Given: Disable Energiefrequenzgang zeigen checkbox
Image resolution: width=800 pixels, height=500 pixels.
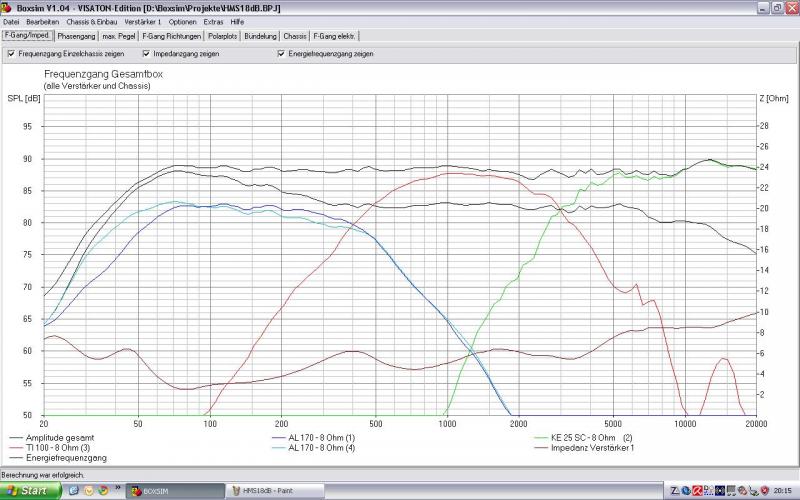Looking at the screenshot, I should coord(281,53).
